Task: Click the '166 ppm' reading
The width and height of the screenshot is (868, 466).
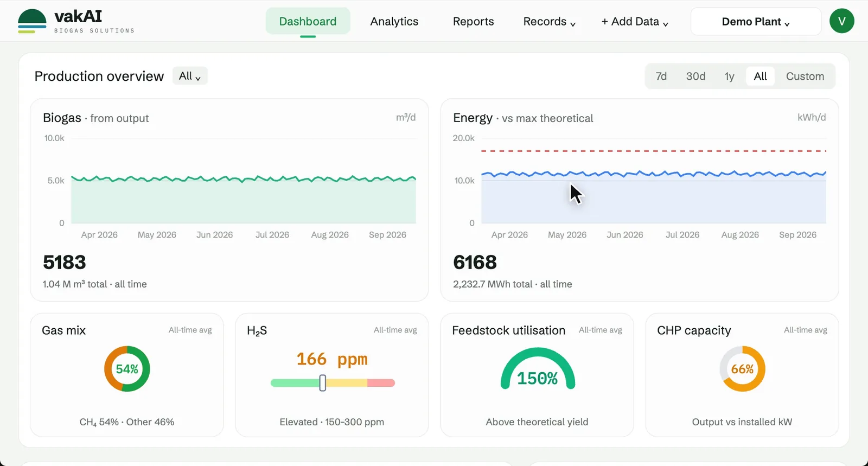Action: (x=332, y=359)
